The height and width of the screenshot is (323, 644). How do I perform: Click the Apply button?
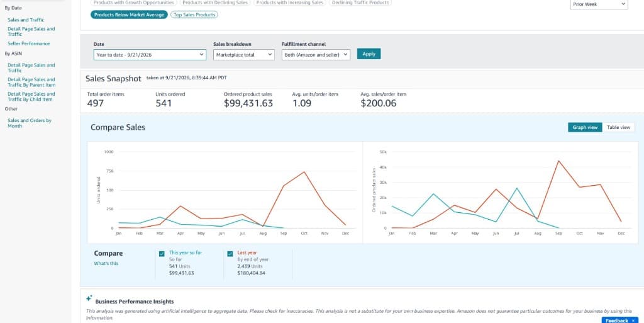pyautogui.click(x=369, y=54)
